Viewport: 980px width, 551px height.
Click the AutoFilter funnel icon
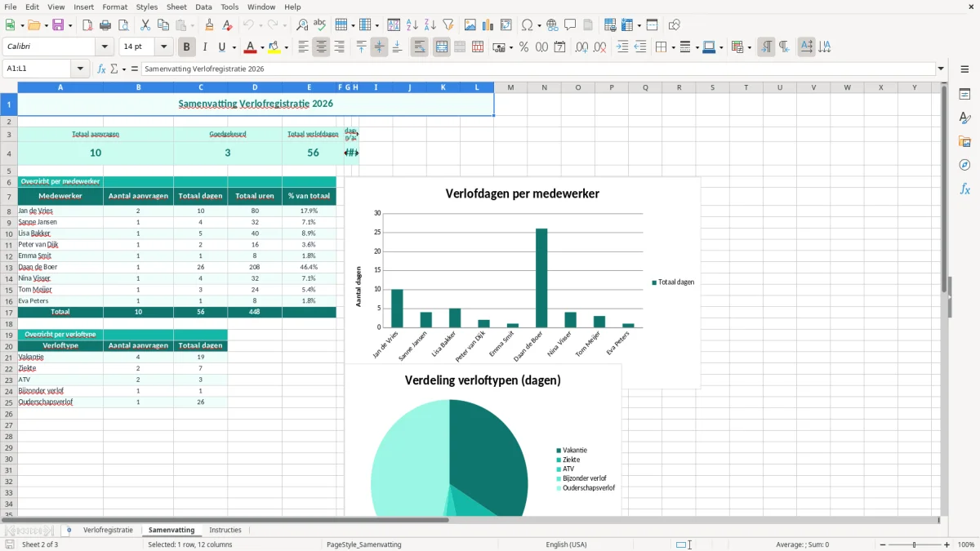click(448, 25)
